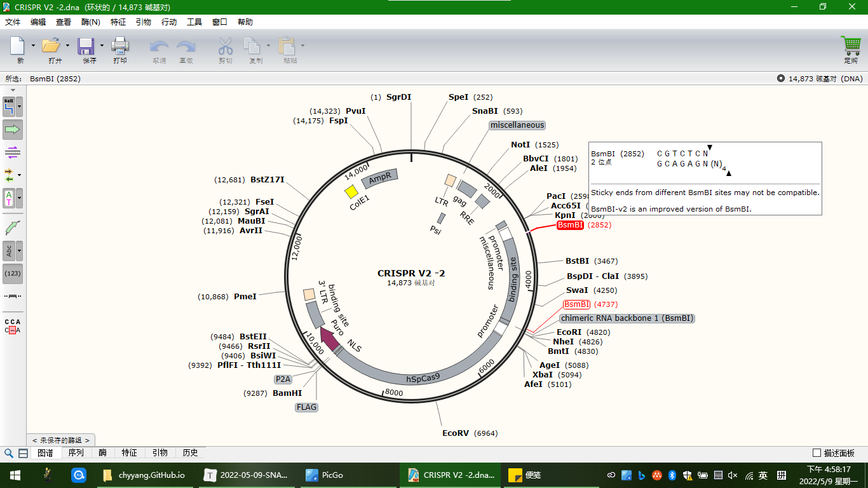Toggle the translations orange-green arrows icon

[x=10, y=174]
